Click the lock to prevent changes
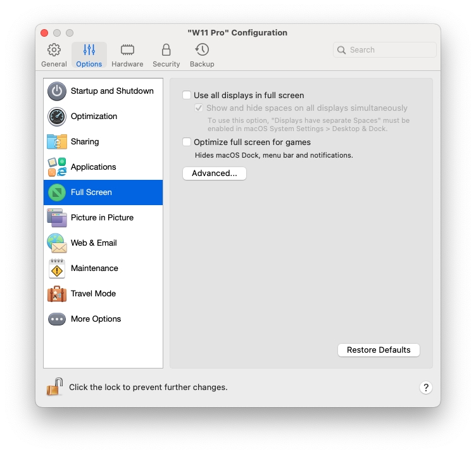The image size is (476, 454). [x=54, y=387]
